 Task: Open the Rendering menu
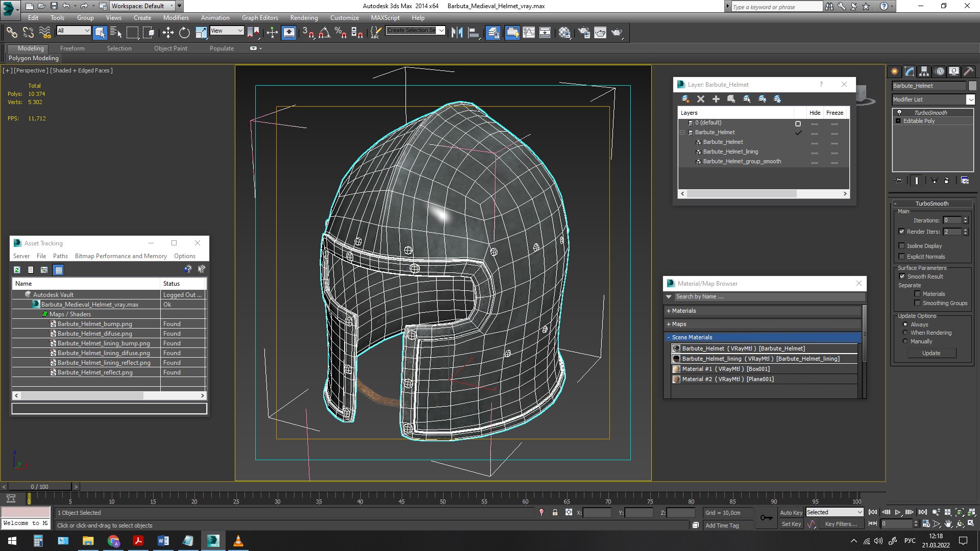(304, 17)
